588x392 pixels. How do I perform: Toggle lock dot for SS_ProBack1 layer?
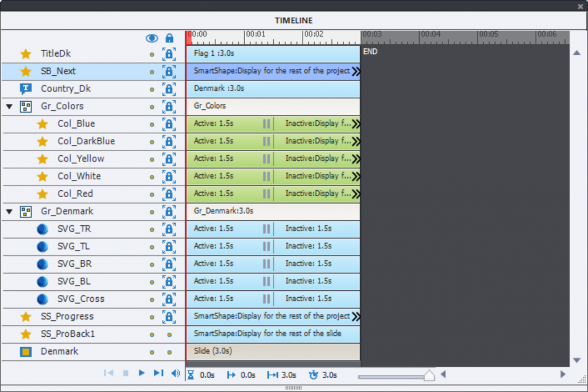click(x=169, y=335)
